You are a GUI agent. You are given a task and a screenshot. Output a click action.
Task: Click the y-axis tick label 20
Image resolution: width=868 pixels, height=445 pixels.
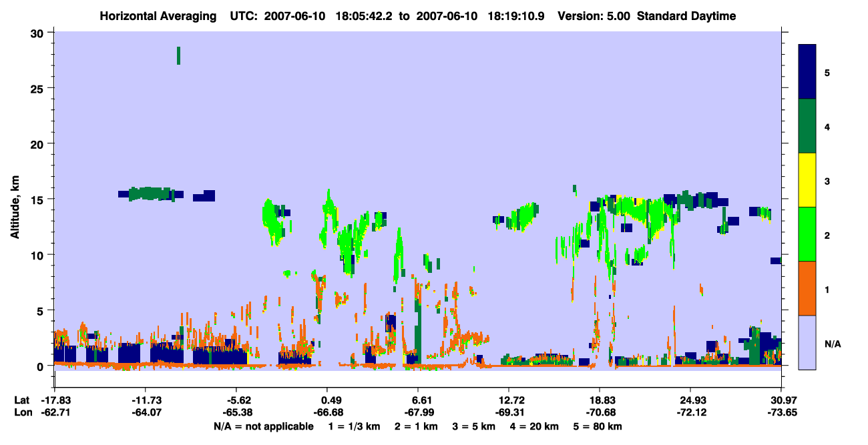[x=39, y=143]
